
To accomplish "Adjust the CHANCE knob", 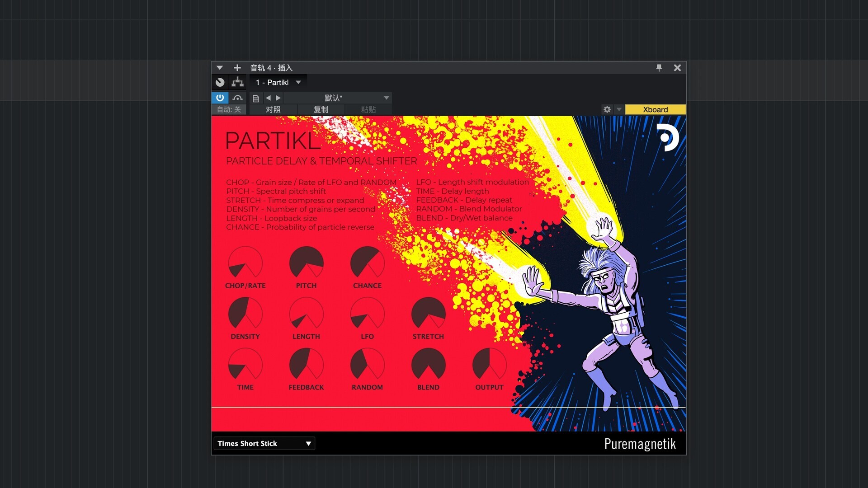I will point(367,263).
